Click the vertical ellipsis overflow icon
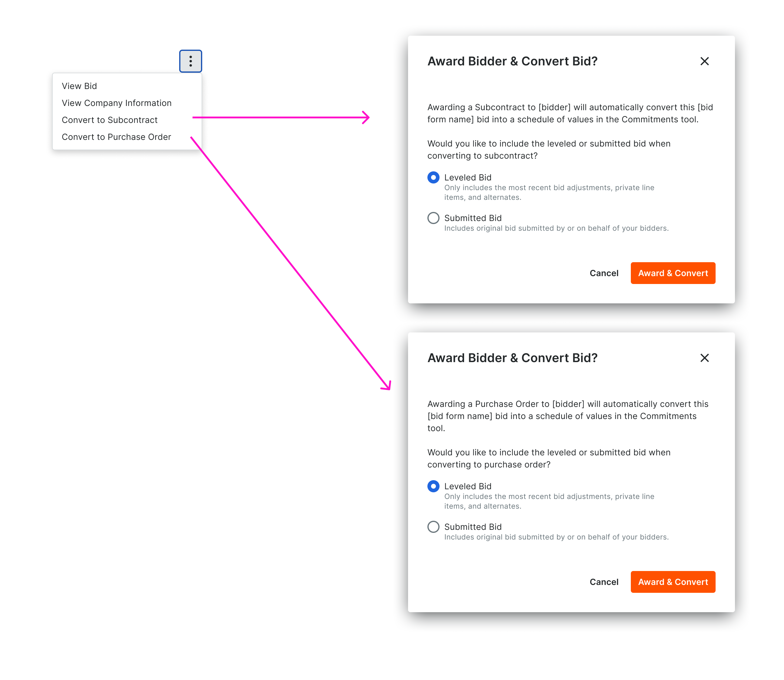The width and height of the screenshot is (784, 680). coord(190,61)
